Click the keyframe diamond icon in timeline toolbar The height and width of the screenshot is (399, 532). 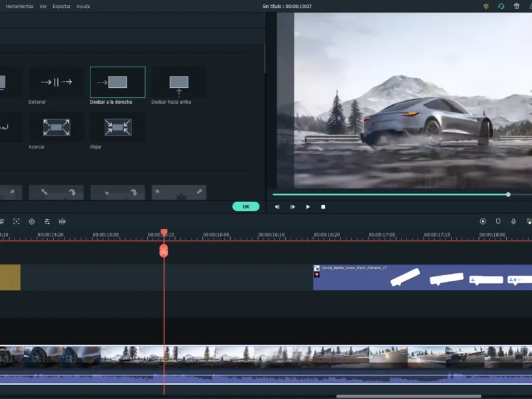31,221
